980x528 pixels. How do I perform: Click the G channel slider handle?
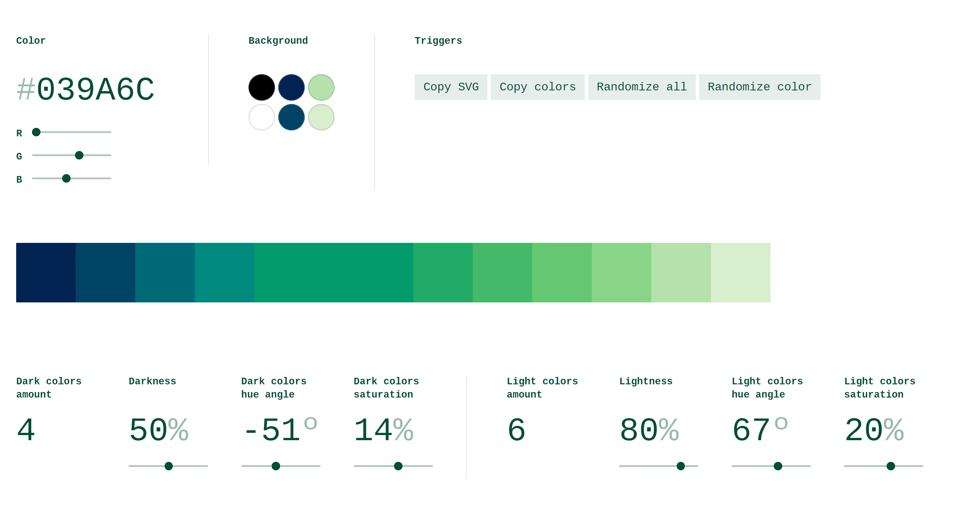tap(79, 155)
